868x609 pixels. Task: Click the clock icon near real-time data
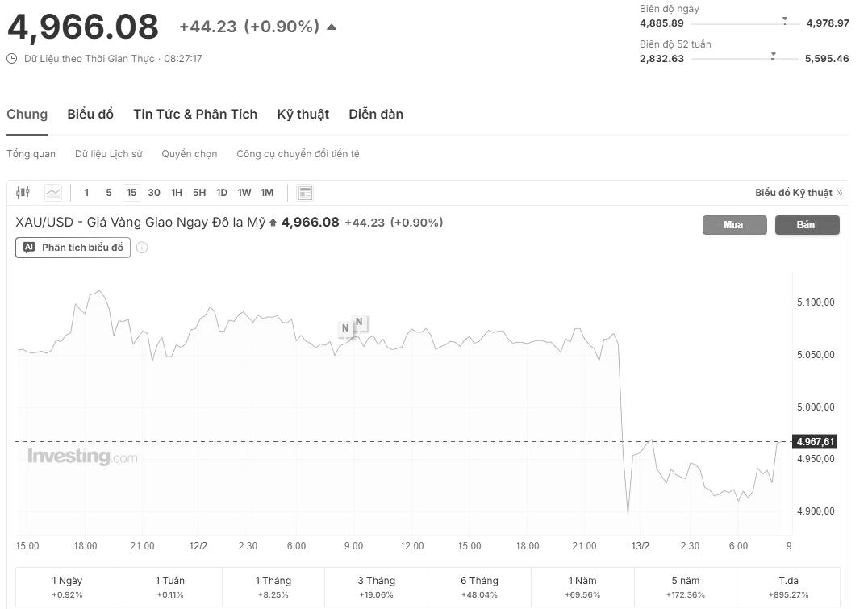point(12,59)
